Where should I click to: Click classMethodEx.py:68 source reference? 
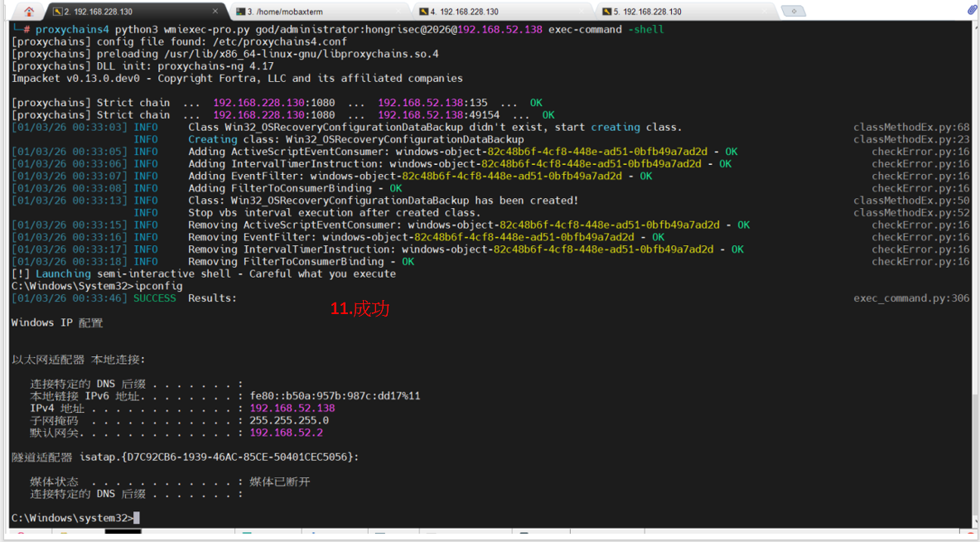click(911, 127)
